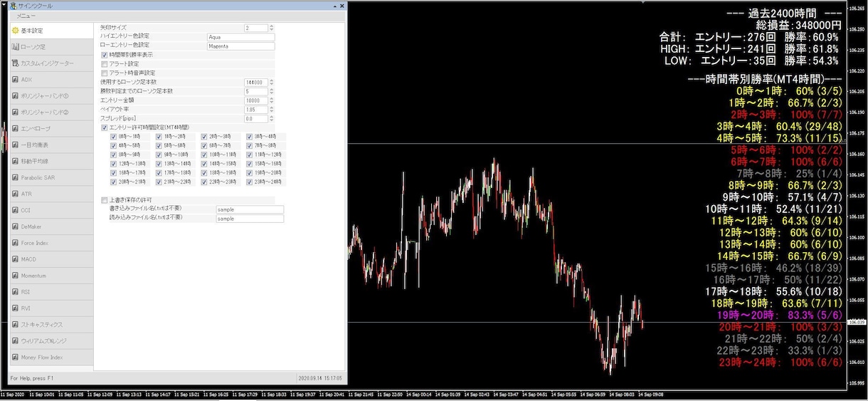Click the ローエントリー色設定 Magenta field
868x401 pixels.
(240, 46)
